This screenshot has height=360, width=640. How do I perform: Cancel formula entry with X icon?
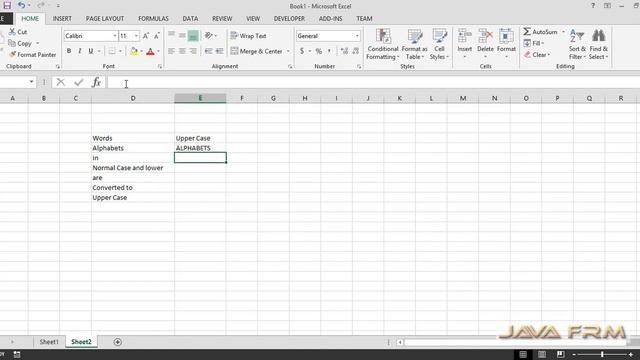coord(61,82)
